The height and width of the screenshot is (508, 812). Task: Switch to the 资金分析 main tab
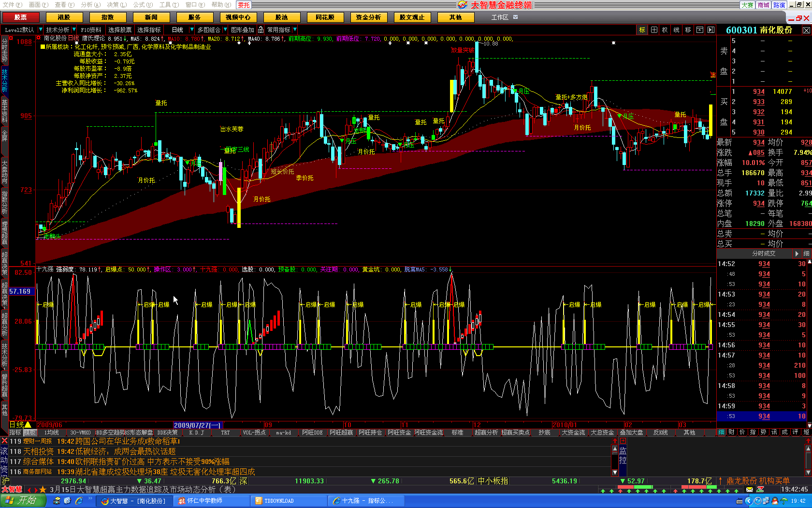[368, 17]
